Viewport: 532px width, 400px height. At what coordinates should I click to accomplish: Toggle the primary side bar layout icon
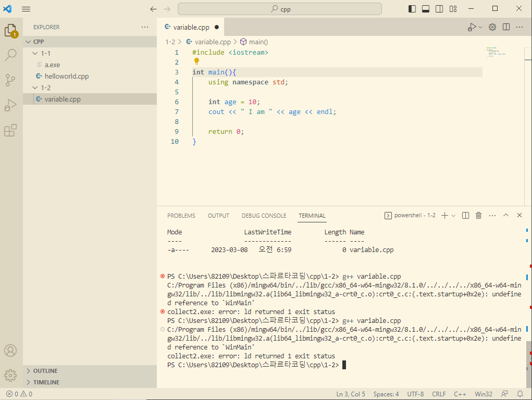pyautogui.click(x=412, y=9)
